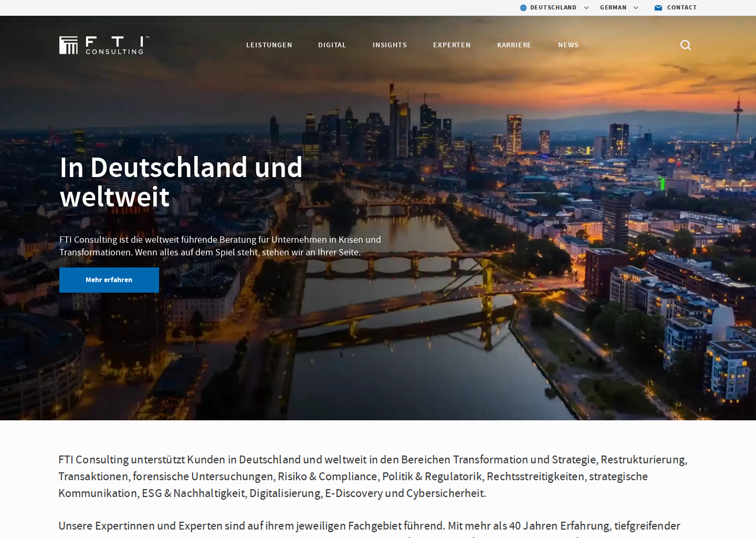
Task: Navigate to the Karriere page
Action: click(x=514, y=45)
